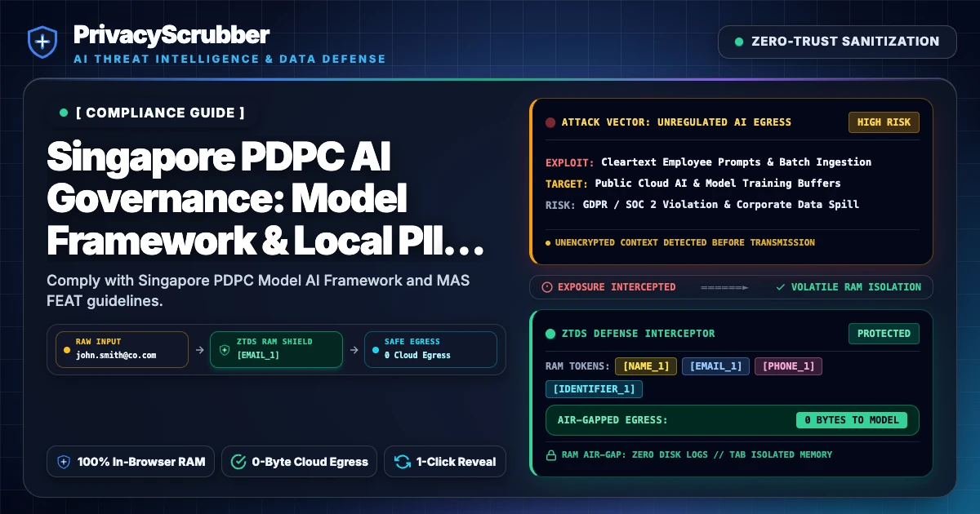Click the checkmark beside Volatile RAM Isolation
Viewport: 980px width, 514px height.
coord(781,287)
